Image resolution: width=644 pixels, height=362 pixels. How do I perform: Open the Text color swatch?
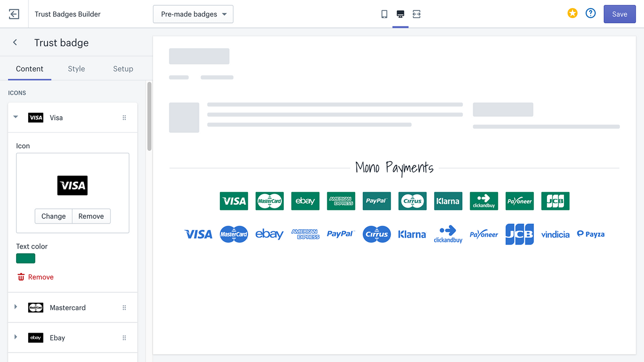click(26, 258)
